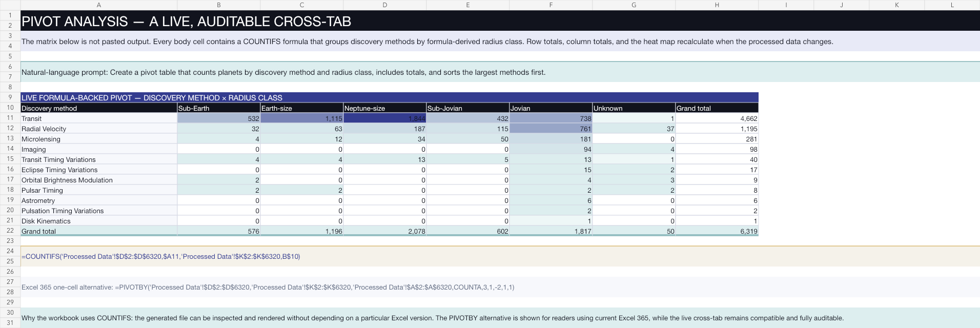
Task: Select Sub-Earth column total 576
Action: point(219,231)
